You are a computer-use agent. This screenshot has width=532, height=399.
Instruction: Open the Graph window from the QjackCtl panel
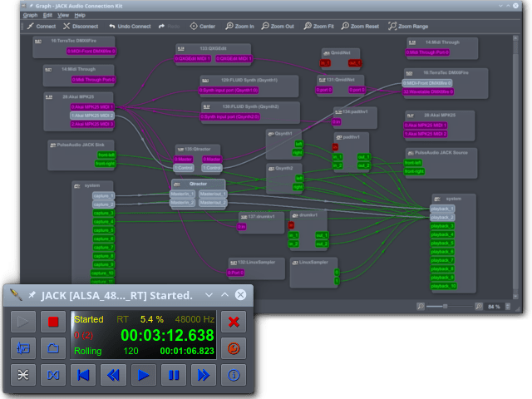tap(23, 375)
